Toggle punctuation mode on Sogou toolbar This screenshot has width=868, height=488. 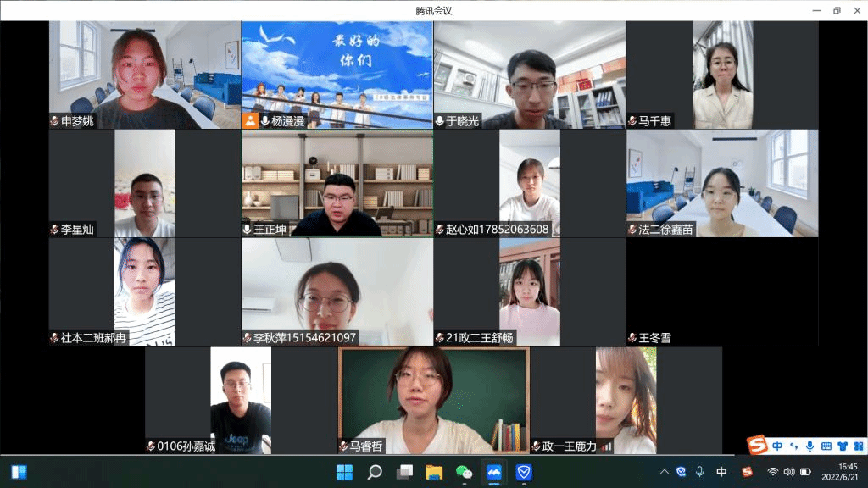[794, 446]
